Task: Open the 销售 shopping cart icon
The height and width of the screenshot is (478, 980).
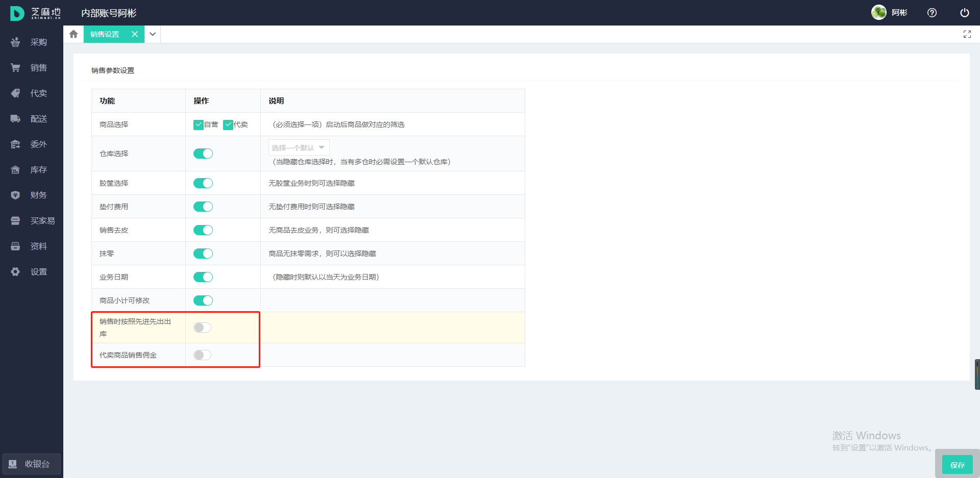Action: tap(15, 68)
